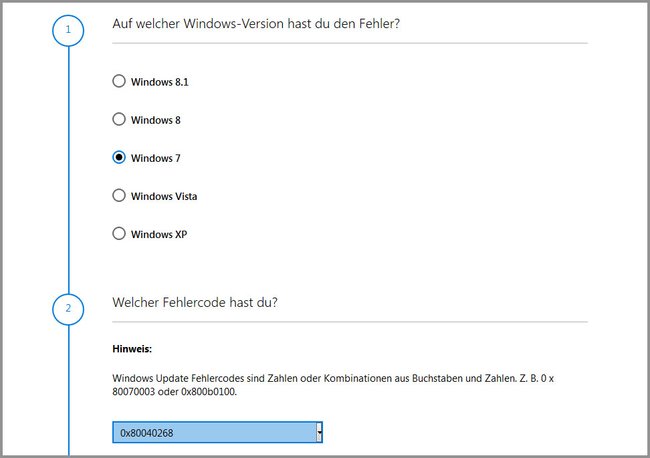Click the "Windows XP" label text
This screenshot has height=458, width=650.
pos(159,234)
